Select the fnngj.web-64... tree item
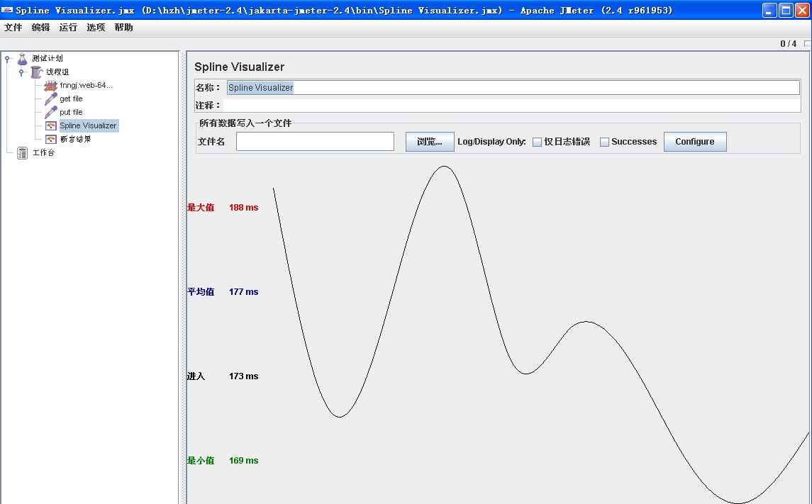The width and height of the screenshot is (812, 504). [x=86, y=85]
